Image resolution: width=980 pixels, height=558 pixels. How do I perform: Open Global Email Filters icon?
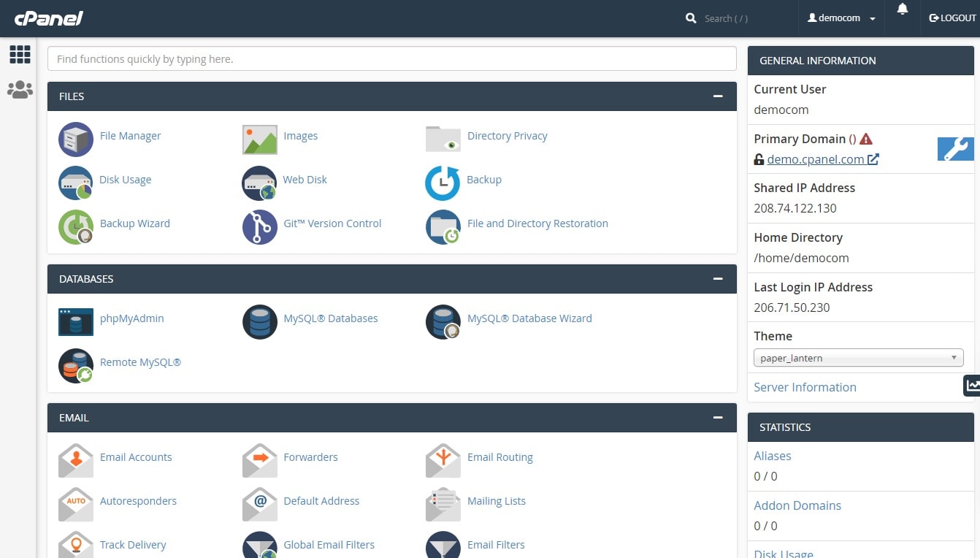(x=260, y=546)
